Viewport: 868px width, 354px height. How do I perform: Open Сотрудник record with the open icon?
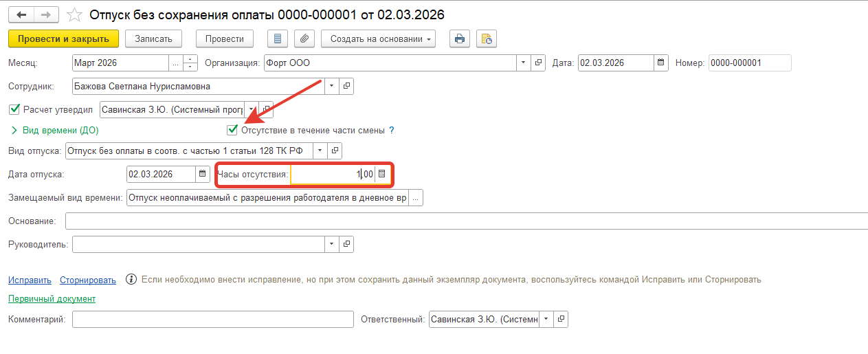click(346, 86)
